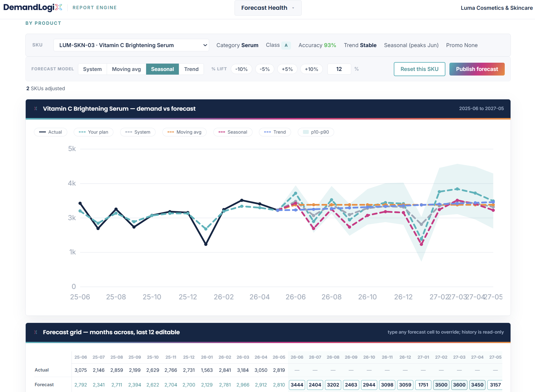Toggle the System series legend
Image resolution: width=535 pixels, height=392 pixels.
138,132
